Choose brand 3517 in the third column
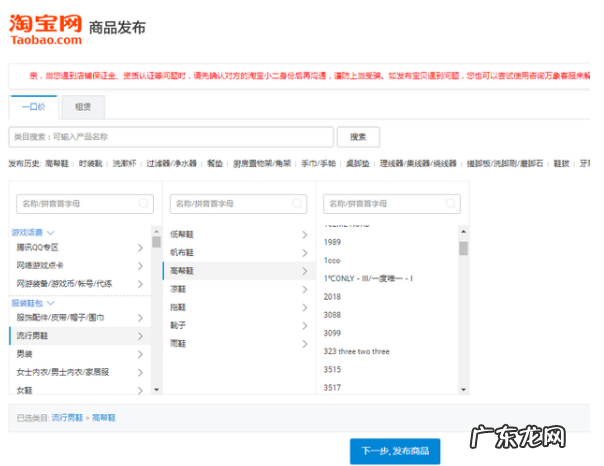The image size is (604, 466). coord(332,388)
